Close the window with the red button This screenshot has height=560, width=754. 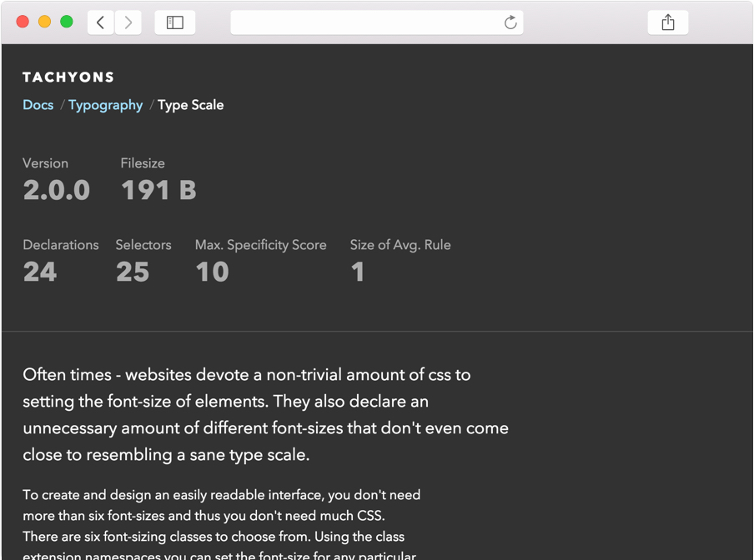point(23,22)
